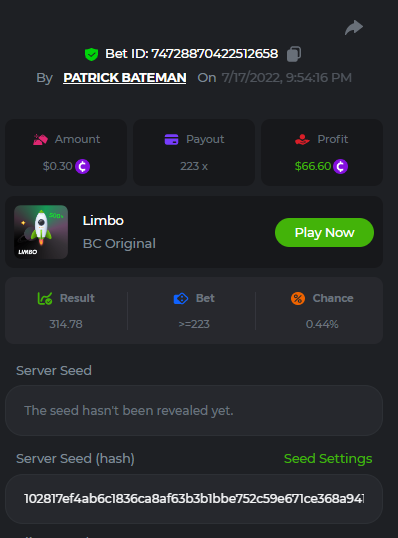Click the red Profit hand icon
The width and height of the screenshot is (398, 538).
(302, 140)
